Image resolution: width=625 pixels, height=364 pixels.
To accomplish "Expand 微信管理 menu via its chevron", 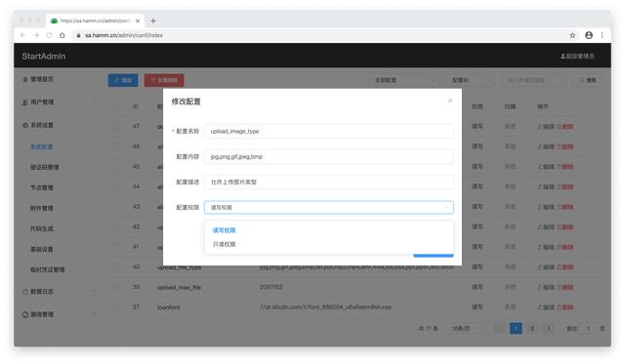I will coord(94,314).
